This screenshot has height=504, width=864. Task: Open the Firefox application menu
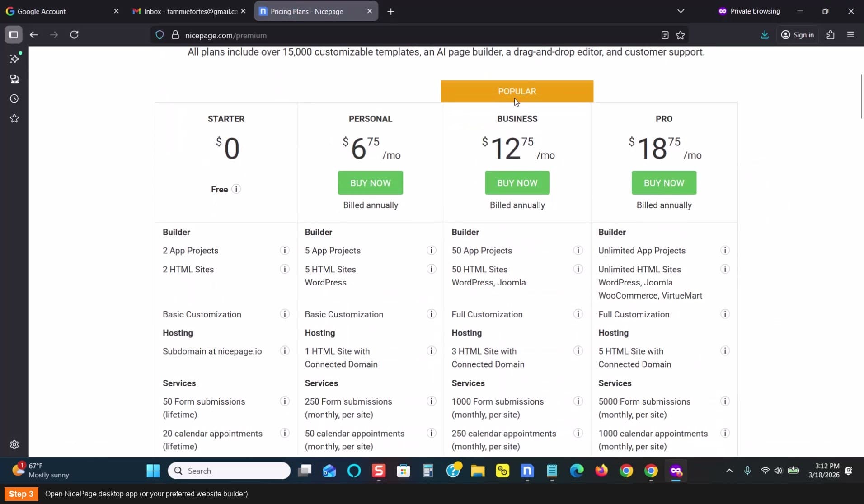(x=850, y=35)
